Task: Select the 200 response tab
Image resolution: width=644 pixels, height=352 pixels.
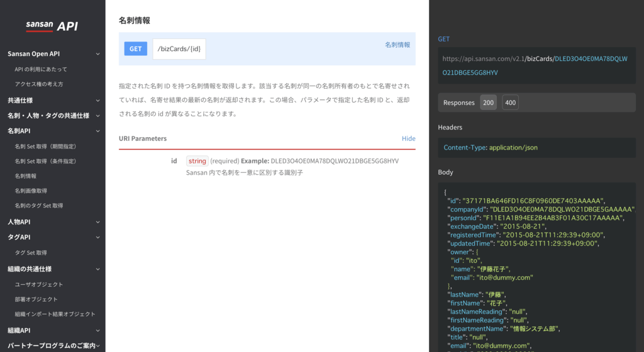Action: 488,102
